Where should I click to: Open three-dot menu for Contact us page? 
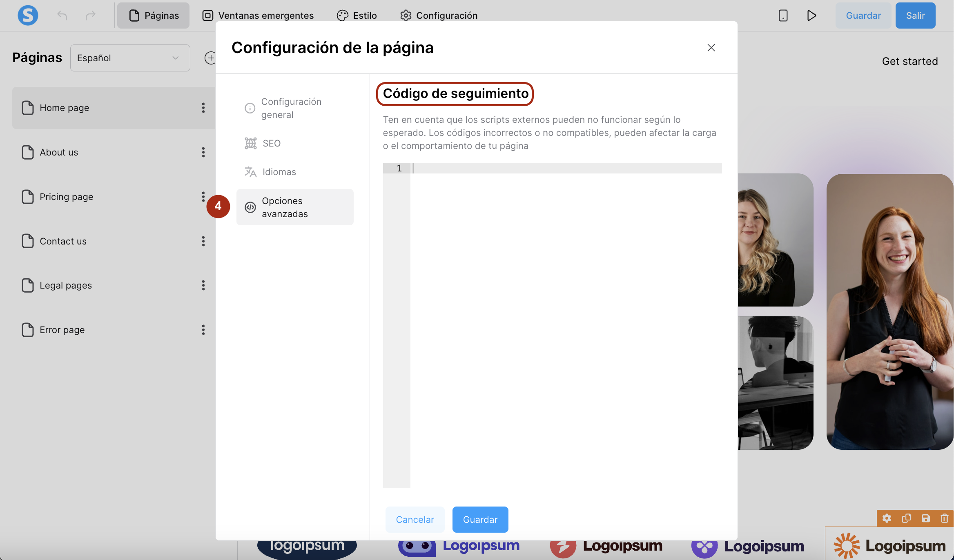click(x=203, y=241)
